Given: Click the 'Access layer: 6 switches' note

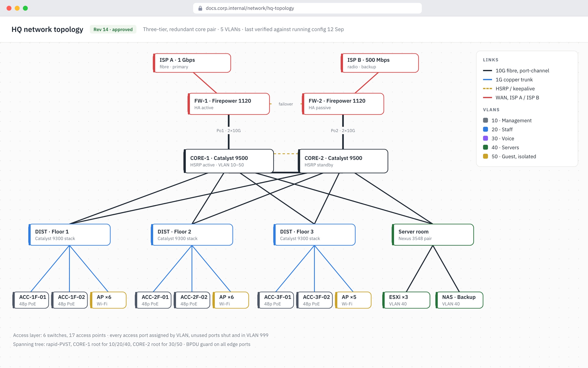Looking at the screenshot, I should [141, 335].
